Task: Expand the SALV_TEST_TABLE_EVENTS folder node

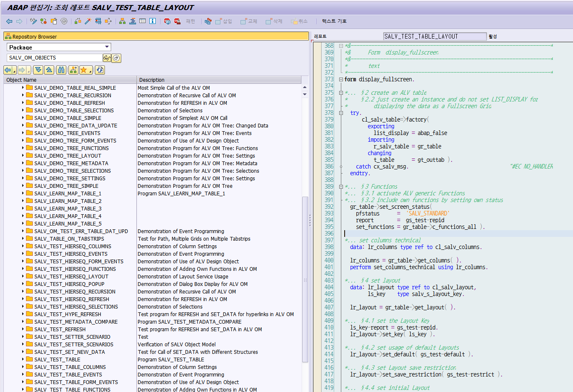Action: 23,375
